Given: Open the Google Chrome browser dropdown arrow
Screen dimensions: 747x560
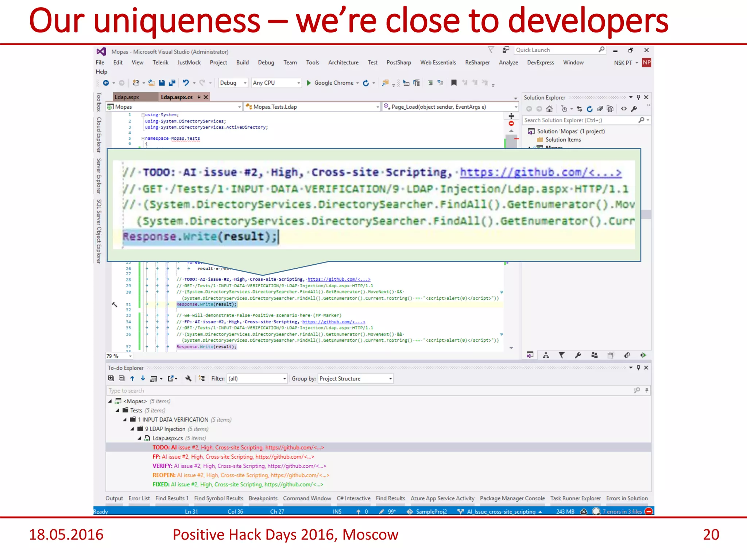Looking at the screenshot, I should tap(357, 83).
